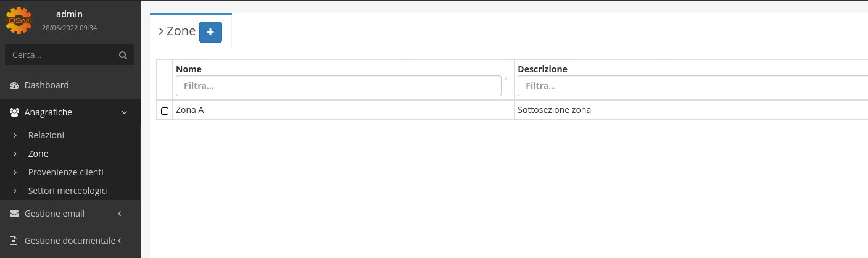
Task: Open Provenienze clienti in the sidebar
Action: (66, 172)
